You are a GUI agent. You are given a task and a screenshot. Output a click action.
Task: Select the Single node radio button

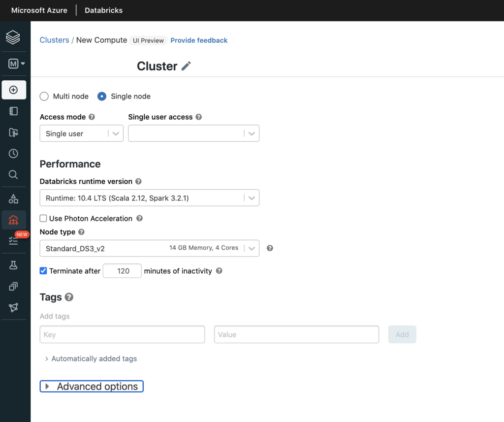pyautogui.click(x=102, y=97)
